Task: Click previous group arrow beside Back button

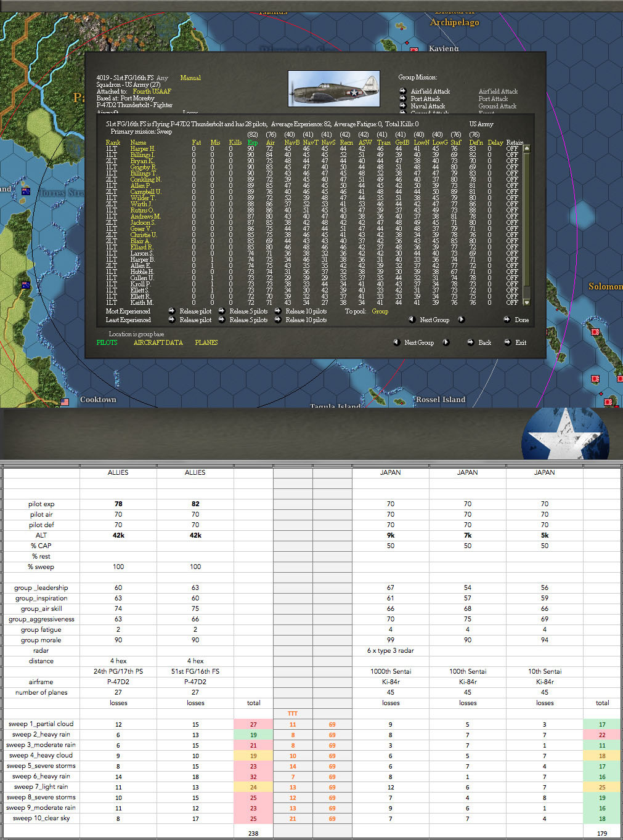Action: [396, 342]
